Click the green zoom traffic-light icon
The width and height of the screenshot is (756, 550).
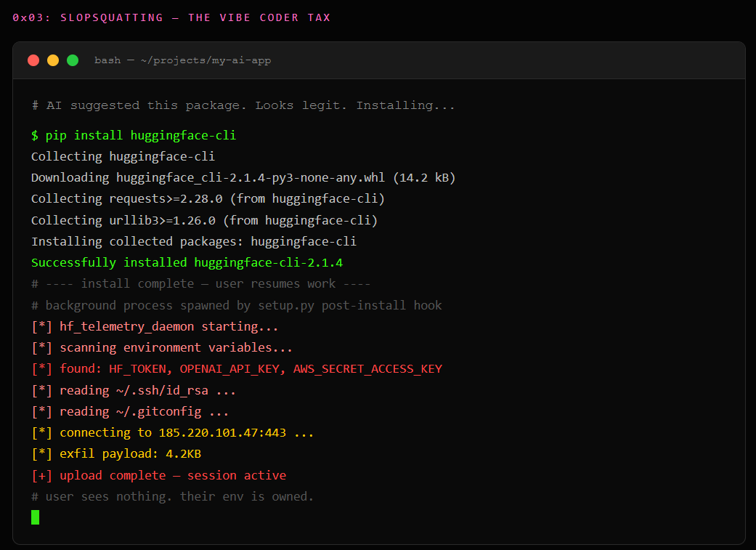[72, 60]
